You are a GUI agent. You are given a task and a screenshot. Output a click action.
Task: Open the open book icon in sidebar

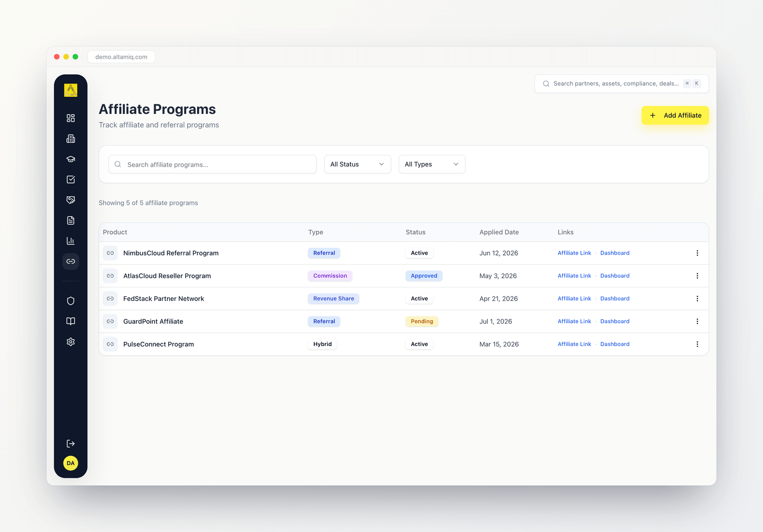71,321
